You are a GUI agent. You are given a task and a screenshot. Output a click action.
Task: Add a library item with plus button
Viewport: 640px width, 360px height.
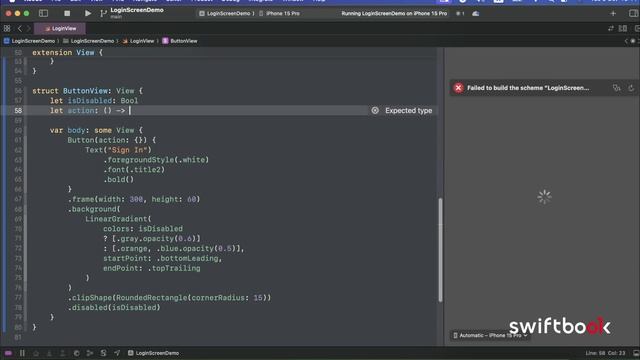pos(613,13)
